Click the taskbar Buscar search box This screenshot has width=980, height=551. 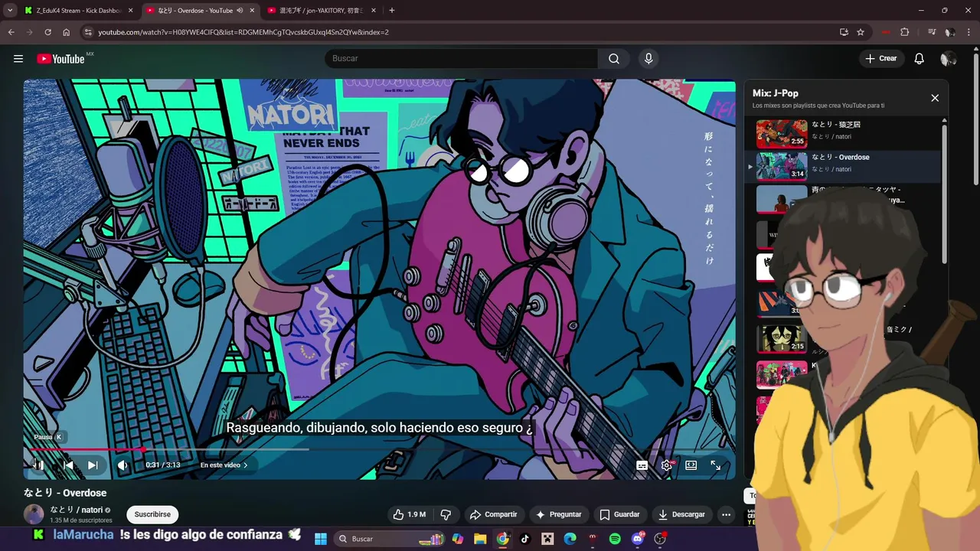390,539
